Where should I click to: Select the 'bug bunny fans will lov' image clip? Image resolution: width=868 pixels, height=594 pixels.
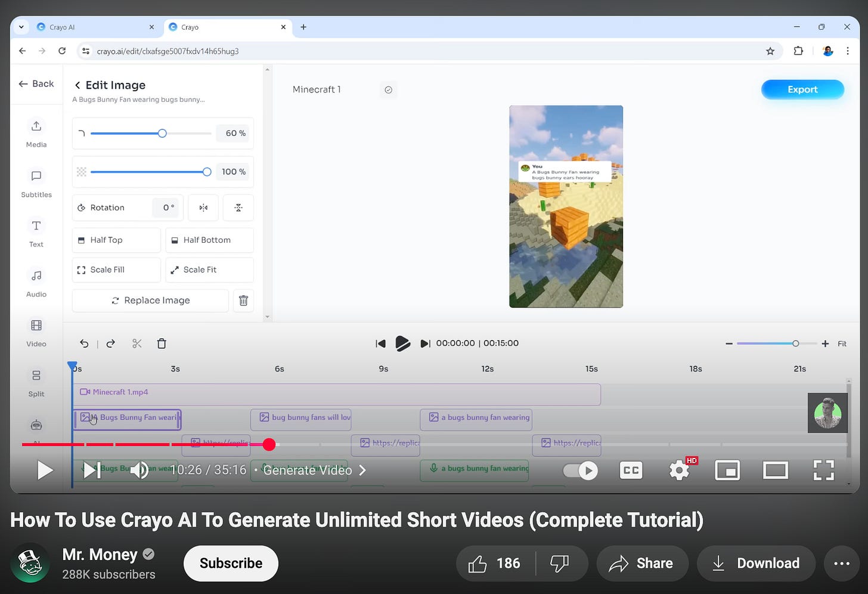coord(301,419)
